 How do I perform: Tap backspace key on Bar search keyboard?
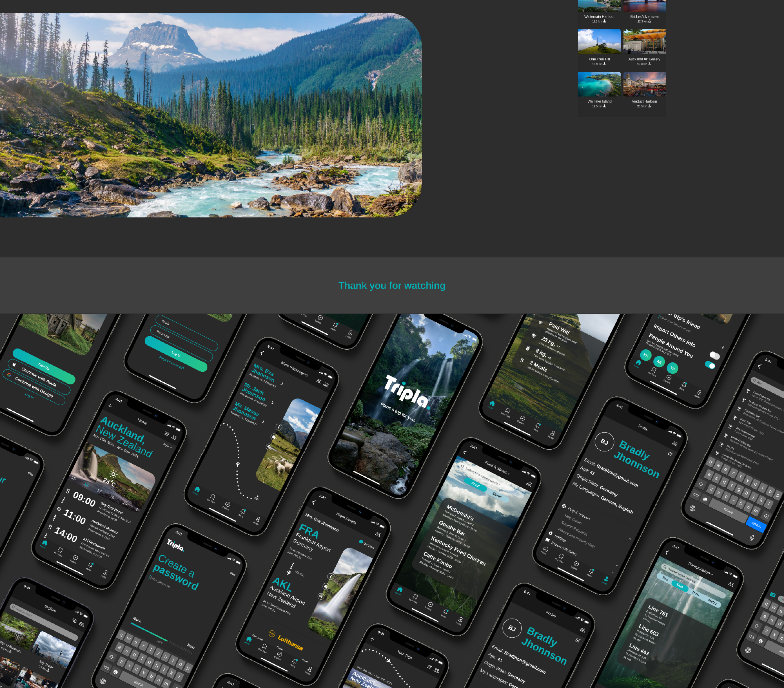[x=766, y=516]
